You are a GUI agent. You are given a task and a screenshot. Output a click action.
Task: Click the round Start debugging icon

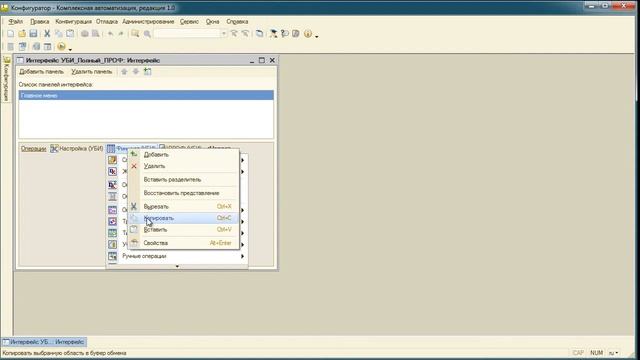[x=61, y=47]
